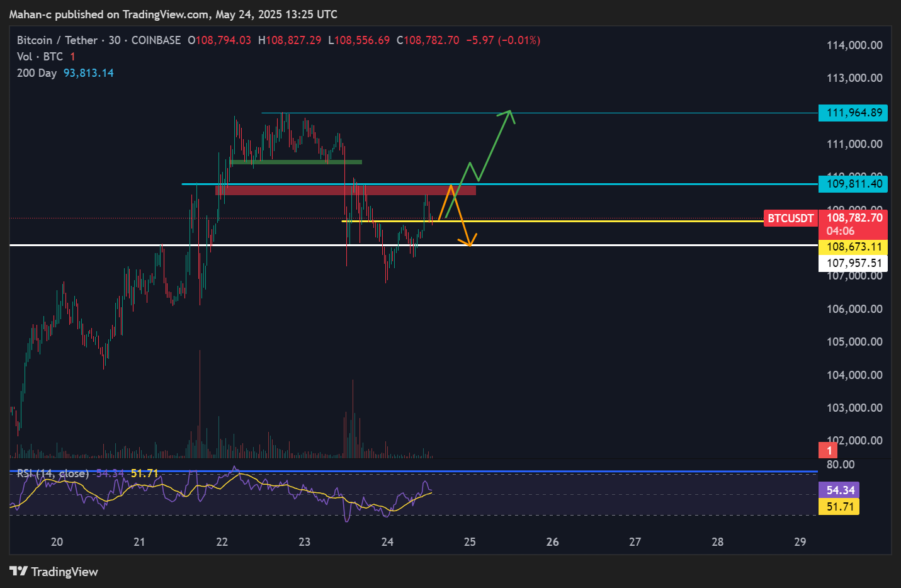Select the cyan 109,811.40 price label
901x588 pixels.
[853, 184]
